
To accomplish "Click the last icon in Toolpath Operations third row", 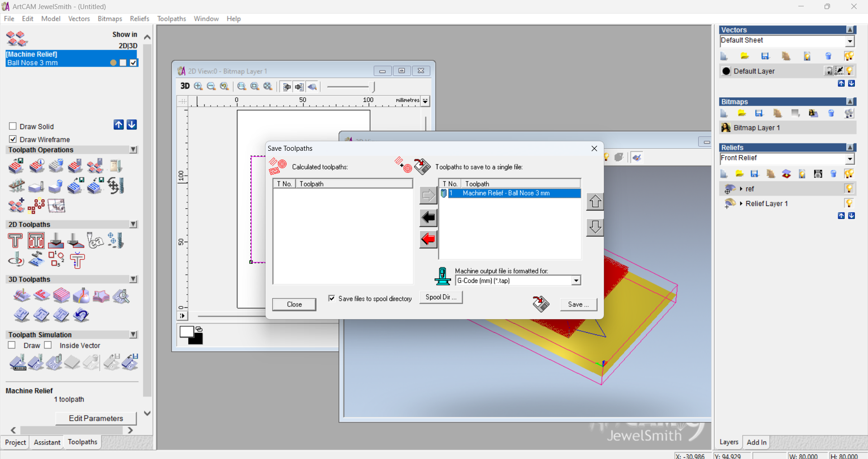I will point(57,206).
